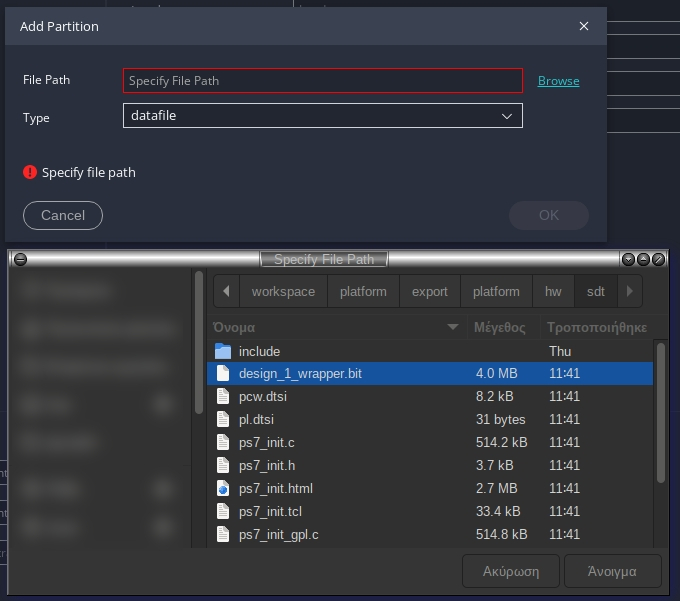Screen dimensions: 680x601
Task: Click the Άνοιγμα button
Action: click(612, 572)
